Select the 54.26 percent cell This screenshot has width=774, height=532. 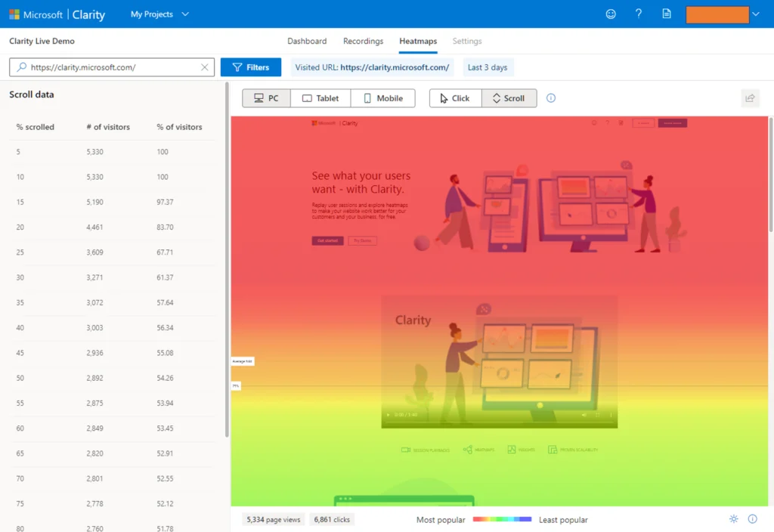165,378
